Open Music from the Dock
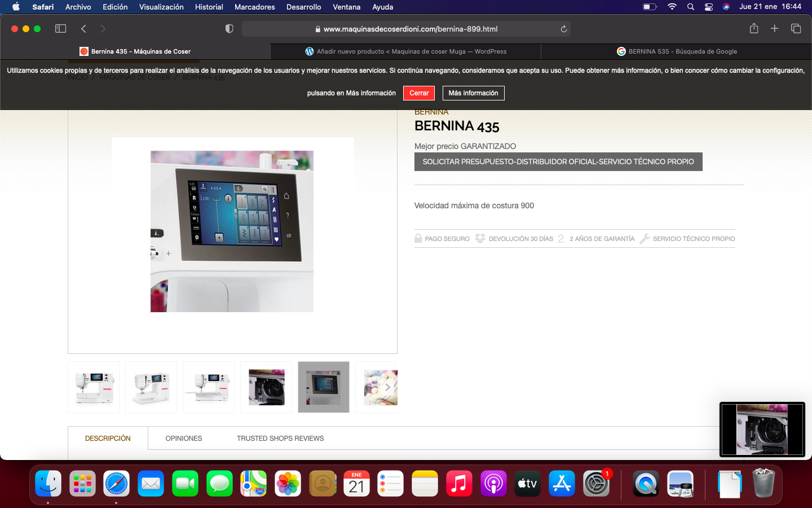 (459, 484)
